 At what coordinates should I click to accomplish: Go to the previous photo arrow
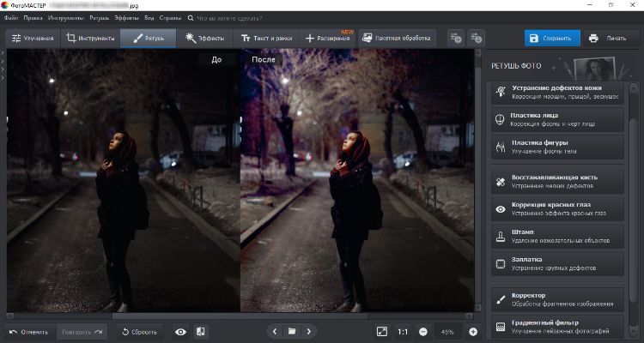(275, 331)
